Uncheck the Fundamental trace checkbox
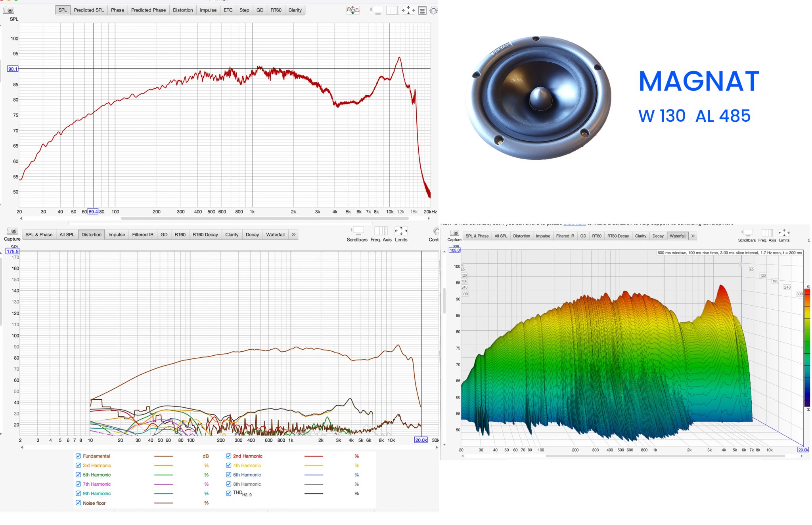The image size is (812, 525). [x=79, y=456]
